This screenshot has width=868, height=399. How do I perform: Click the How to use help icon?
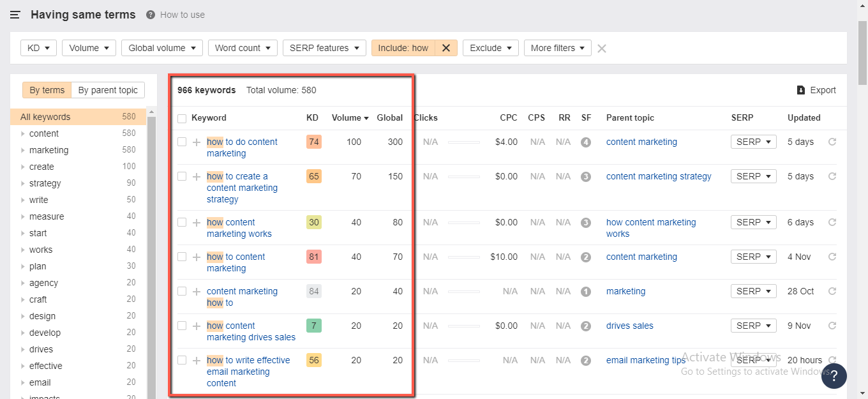tap(151, 15)
